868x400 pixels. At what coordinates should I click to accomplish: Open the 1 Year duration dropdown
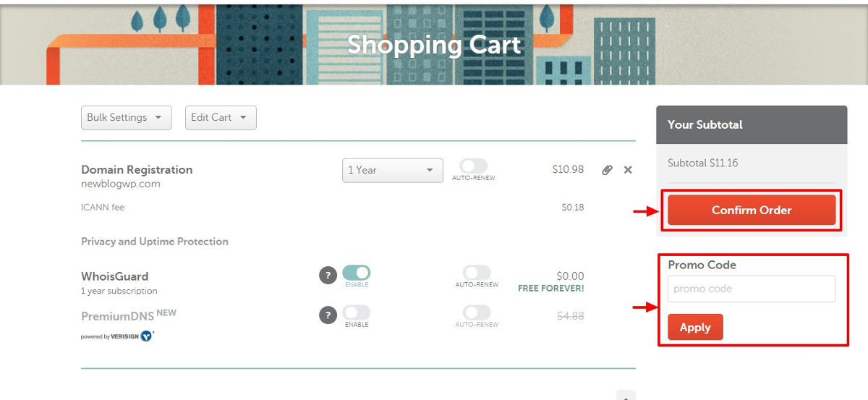(392, 170)
